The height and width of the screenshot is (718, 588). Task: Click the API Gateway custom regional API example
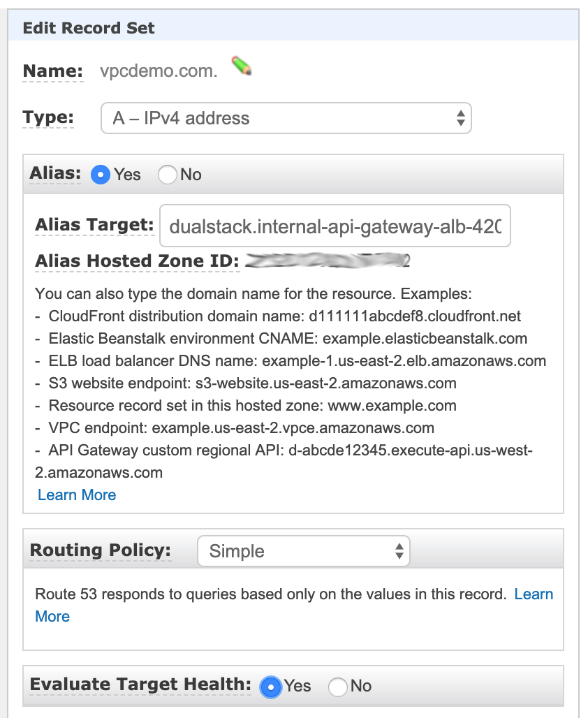coord(284,461)
